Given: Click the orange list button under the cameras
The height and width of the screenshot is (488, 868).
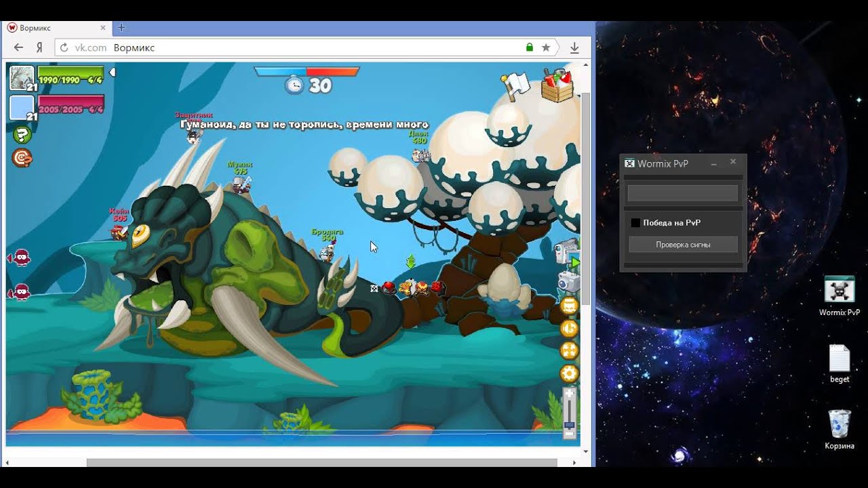Looking at the screenshot, I should click(x=569, y=306).
